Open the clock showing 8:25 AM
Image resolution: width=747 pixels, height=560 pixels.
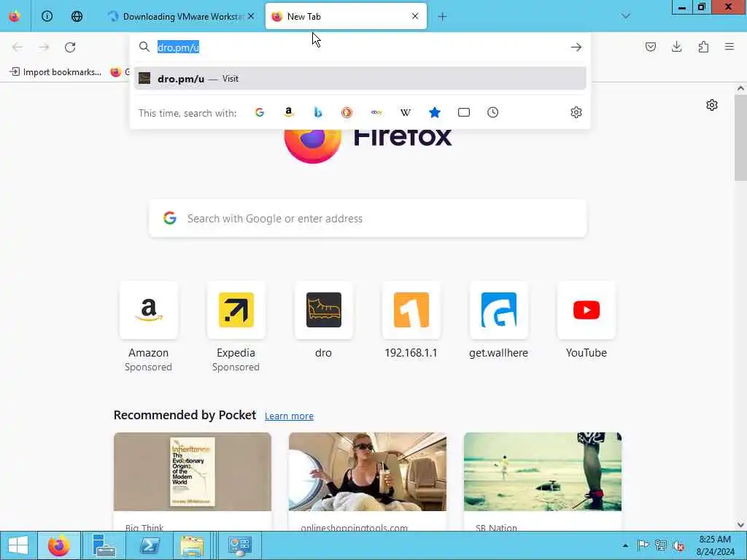715,545
